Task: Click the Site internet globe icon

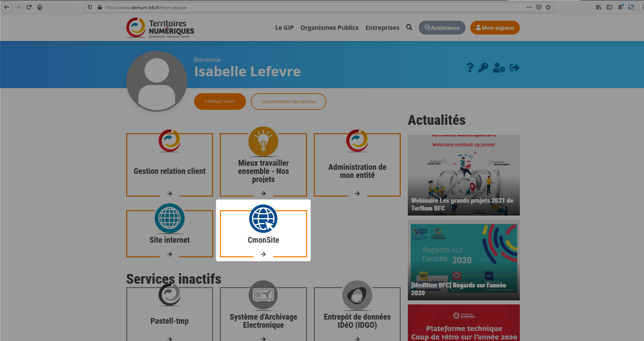Action: coord(170,219)
